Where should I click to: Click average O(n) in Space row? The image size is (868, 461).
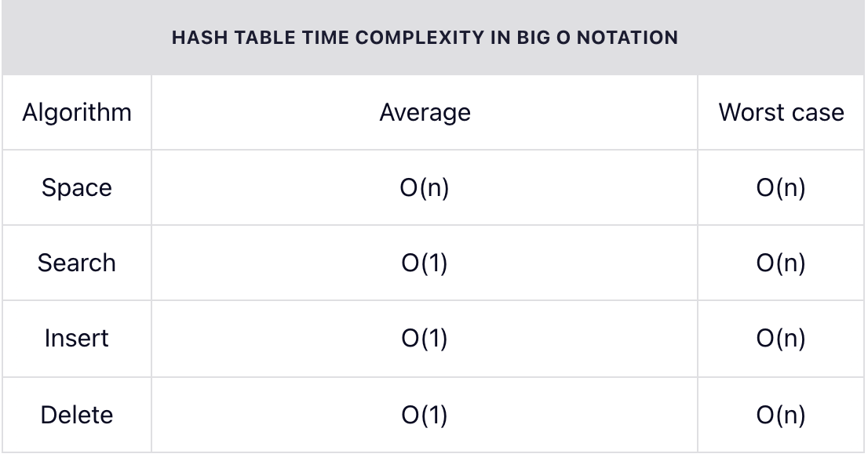[425, 188]
